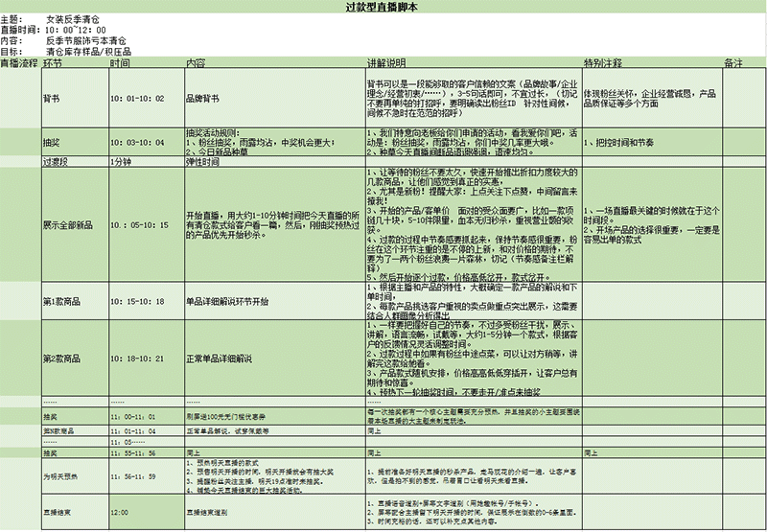Viewport: 767px width, 532px height.
Task: Click the 备注 column header
Action: pos(733,62)
